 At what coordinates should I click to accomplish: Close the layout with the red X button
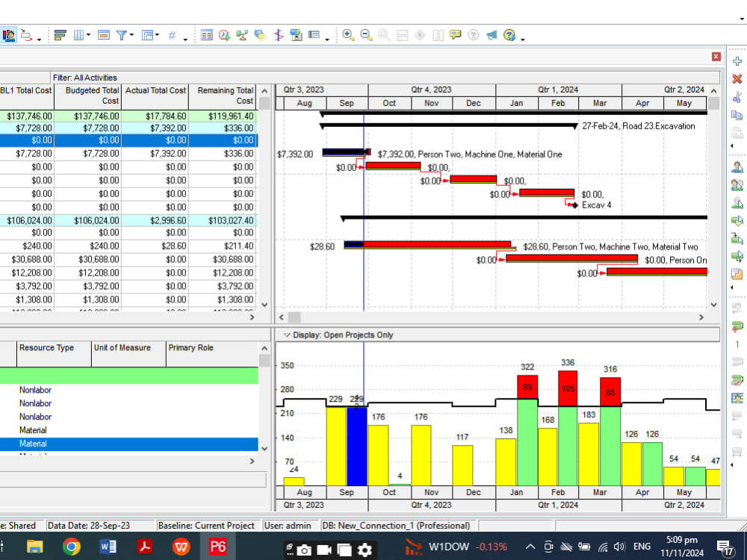[716, 57]
